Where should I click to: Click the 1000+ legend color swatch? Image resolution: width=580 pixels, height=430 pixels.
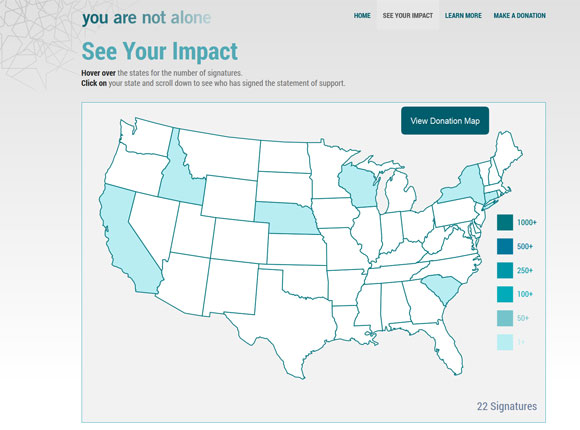tap(505, 222)
